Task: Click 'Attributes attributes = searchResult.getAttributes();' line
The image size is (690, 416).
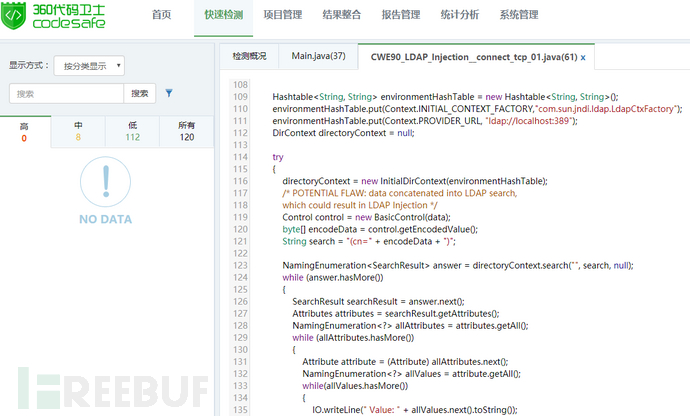Action: 396,313
